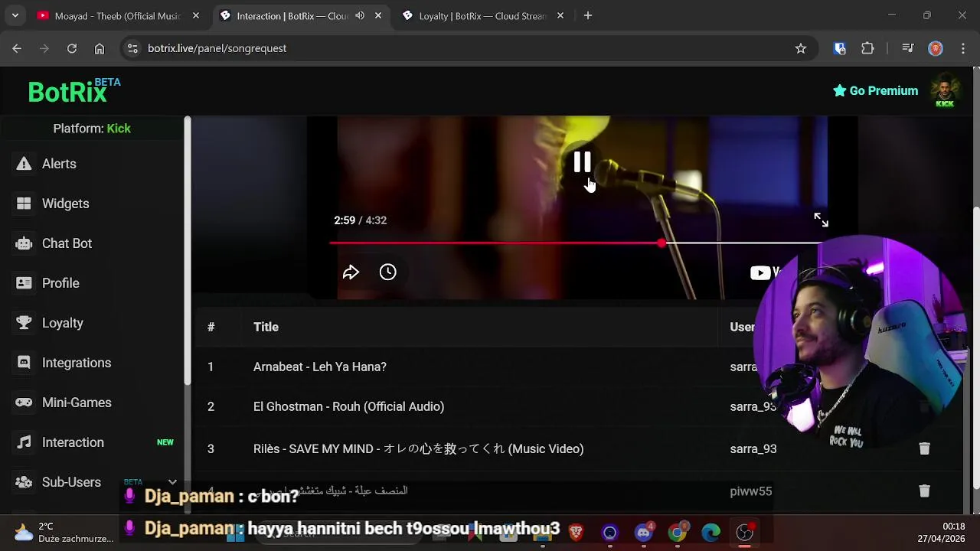
Task: Open the Mini-Games menu item
Action: click(77, 403)
